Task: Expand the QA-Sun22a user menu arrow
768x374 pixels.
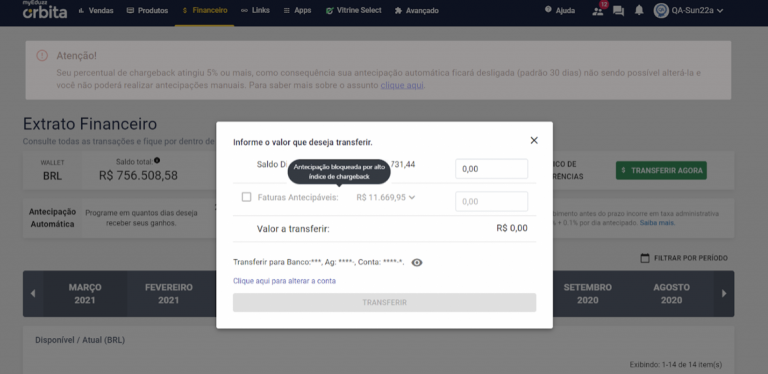Action: [x=720, y=11]
